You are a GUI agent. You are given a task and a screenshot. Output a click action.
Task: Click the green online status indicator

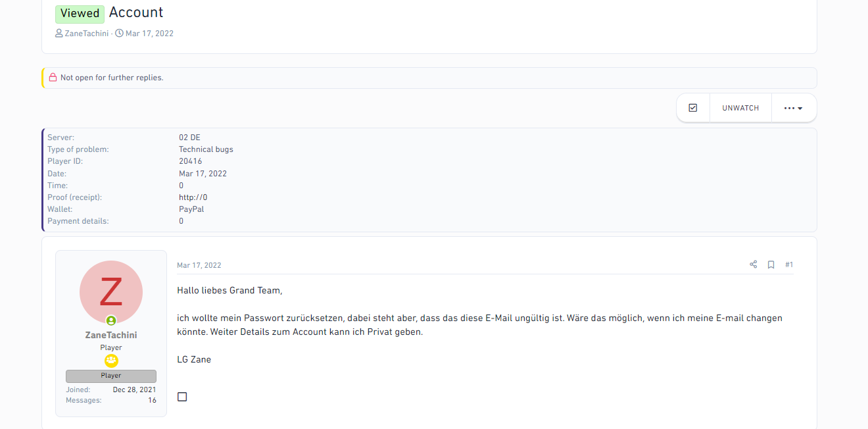[111, 320]
